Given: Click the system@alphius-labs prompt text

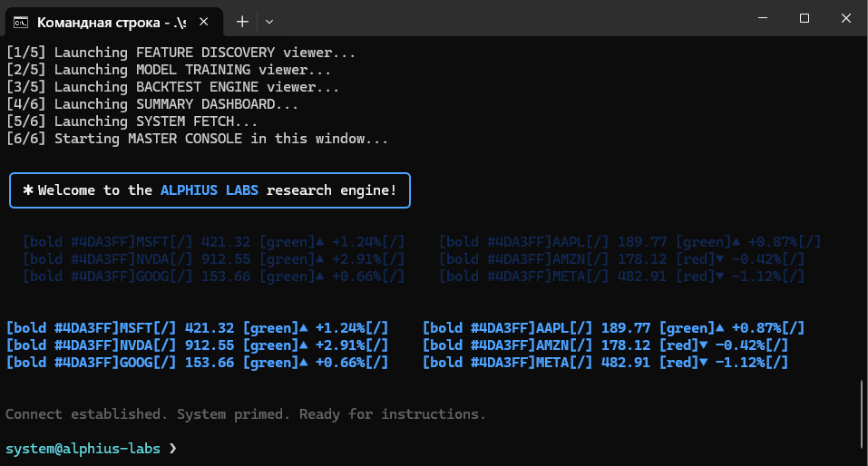Looking at the screenshot, I should tap(83, 448).
